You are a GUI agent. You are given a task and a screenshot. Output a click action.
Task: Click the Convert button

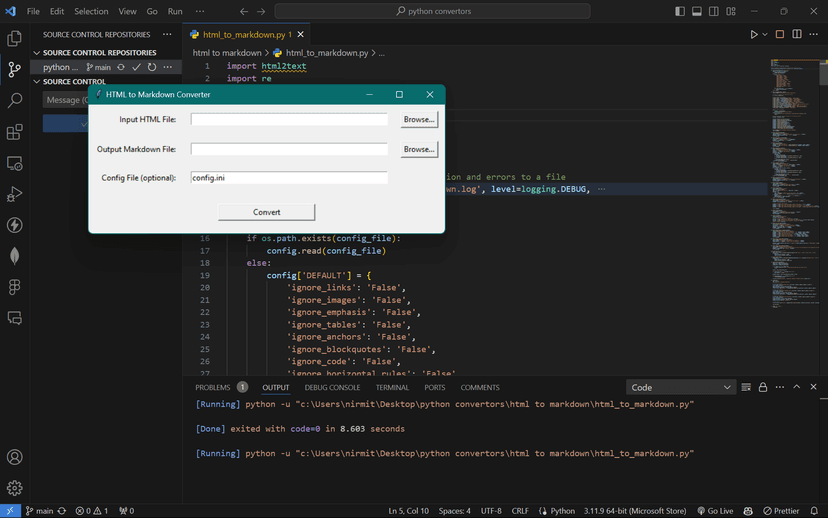tap(266, 212)
